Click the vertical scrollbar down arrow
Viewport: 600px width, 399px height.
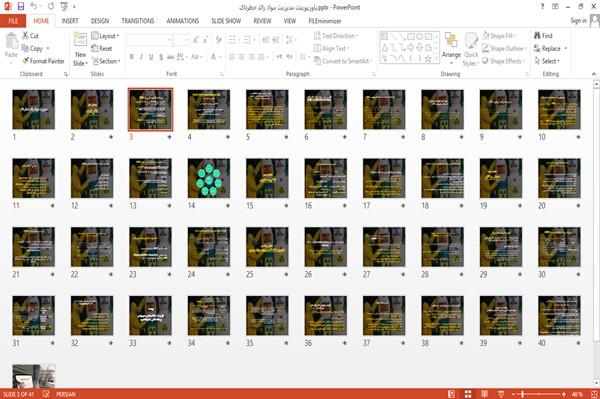pos(596,383)
